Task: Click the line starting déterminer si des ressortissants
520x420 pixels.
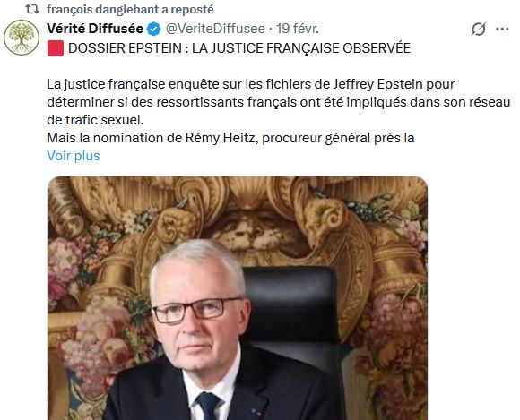Action: pyautogui.click(x=278, y=102)
